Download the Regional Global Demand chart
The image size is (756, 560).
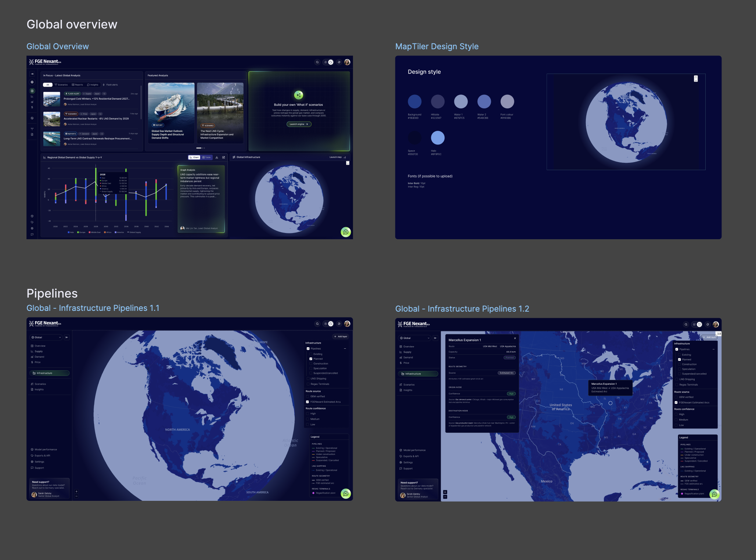click(217, 157)
